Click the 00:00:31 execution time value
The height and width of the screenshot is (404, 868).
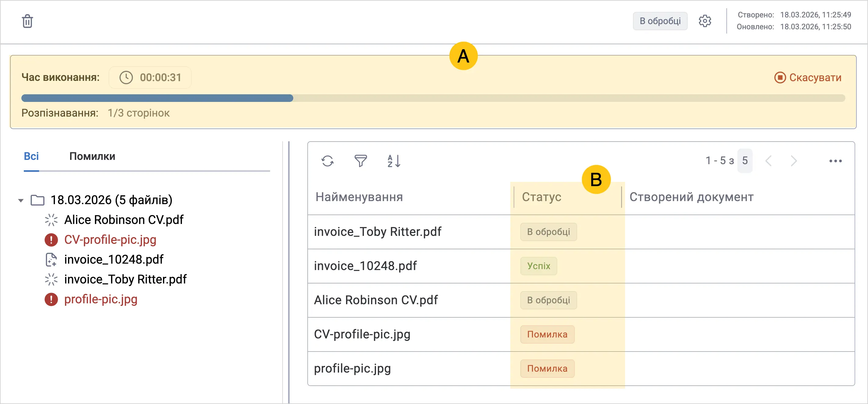tap(161, 78)
